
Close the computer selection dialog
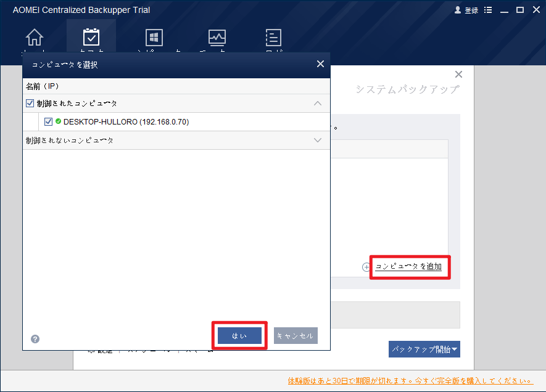[x=320, y=64]
